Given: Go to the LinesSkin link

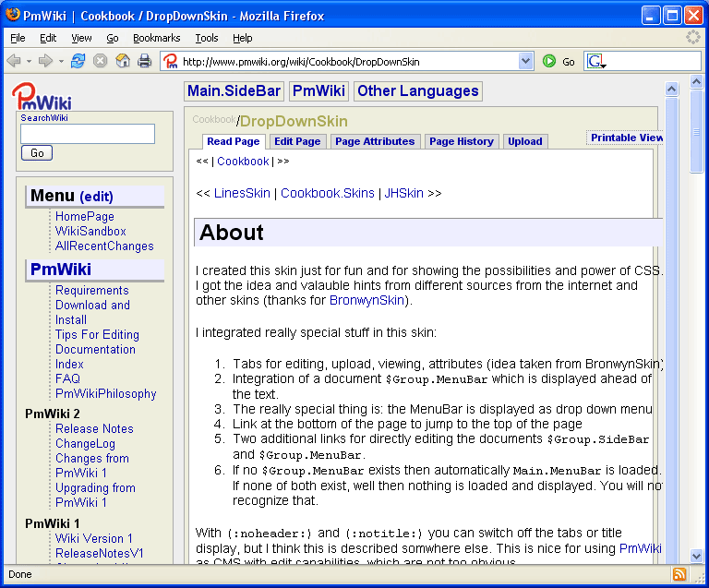Looking at the screenshot, I should [x=242, y=194].
